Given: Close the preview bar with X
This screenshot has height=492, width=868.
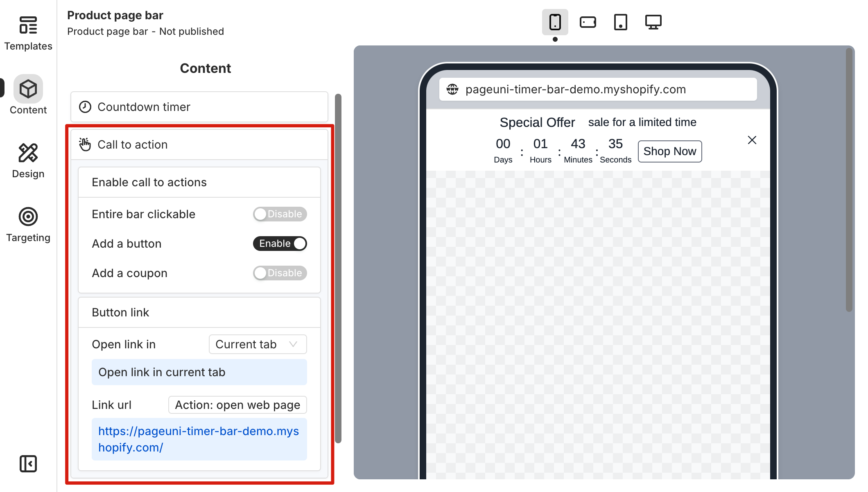Looking at the screenshot, I should tap(752, 140).
